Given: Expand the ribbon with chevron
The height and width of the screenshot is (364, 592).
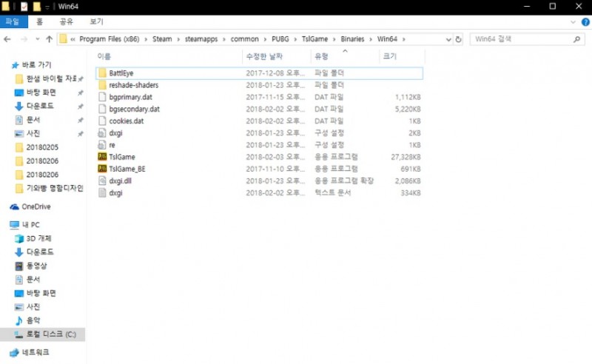Looking at the screenshot, I should 573,22.
